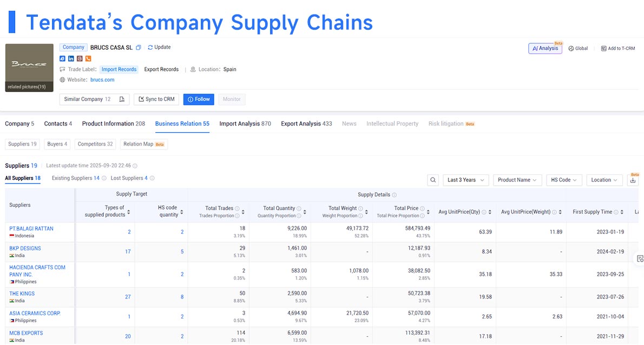Add company to T-CRM

pos(618,48)
